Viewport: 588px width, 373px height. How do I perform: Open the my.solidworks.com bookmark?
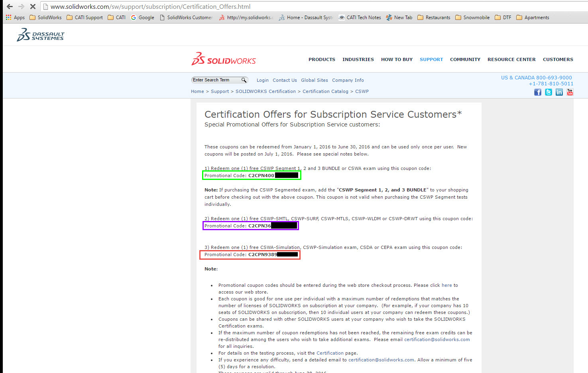[246, 18]
